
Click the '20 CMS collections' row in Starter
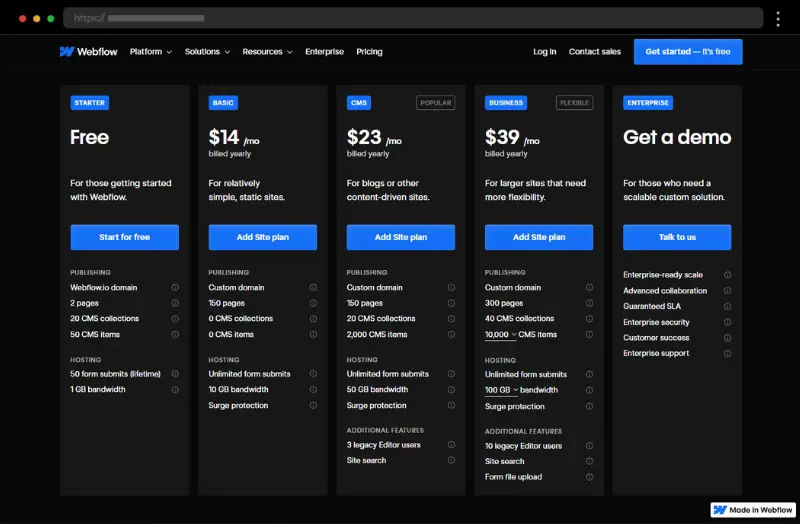point(124,319)
